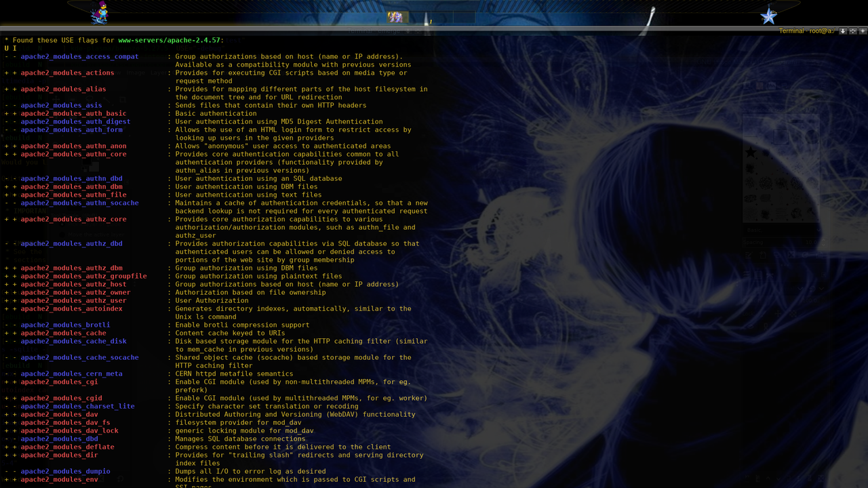Click 'Content cache keyed to URIs' description
Viewport: 868px width, 488px height.
pos(230,333)
